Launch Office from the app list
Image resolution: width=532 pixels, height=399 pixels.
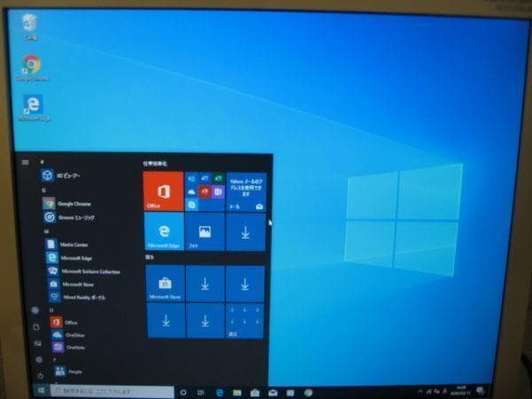click(64, 323)
